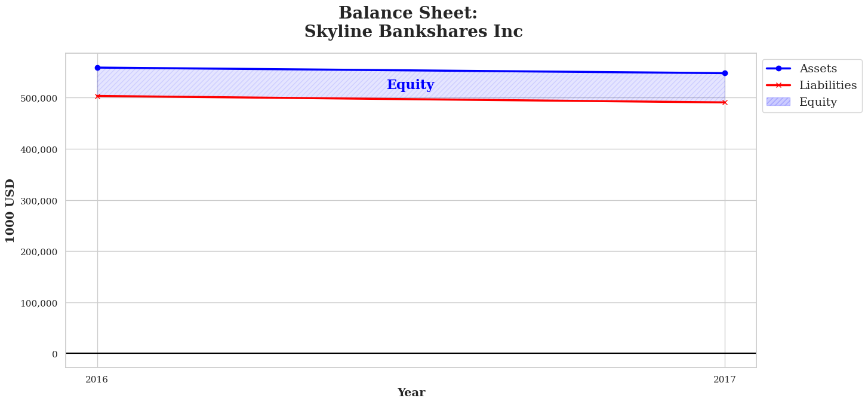Click the Year x-axis label

411,393
